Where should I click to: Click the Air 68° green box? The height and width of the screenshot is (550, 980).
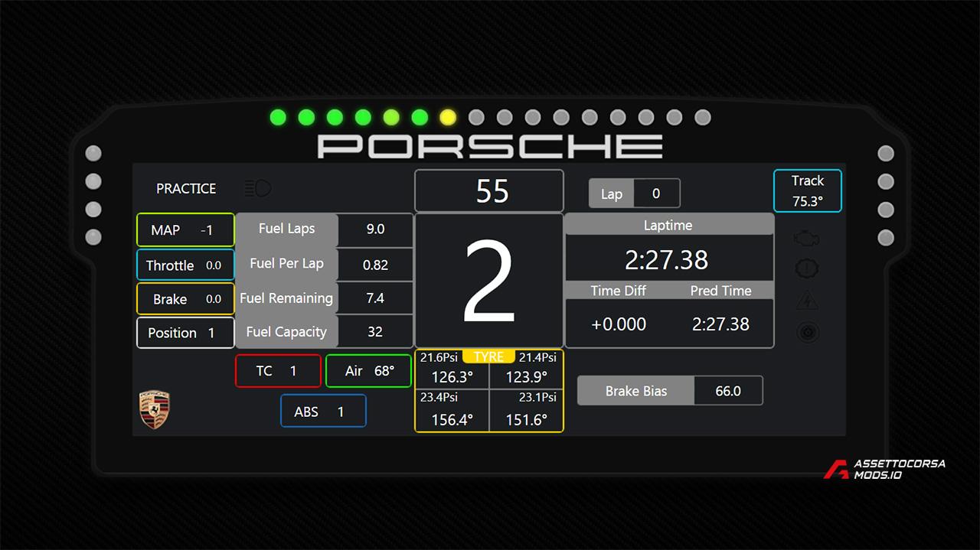(368, 371)
